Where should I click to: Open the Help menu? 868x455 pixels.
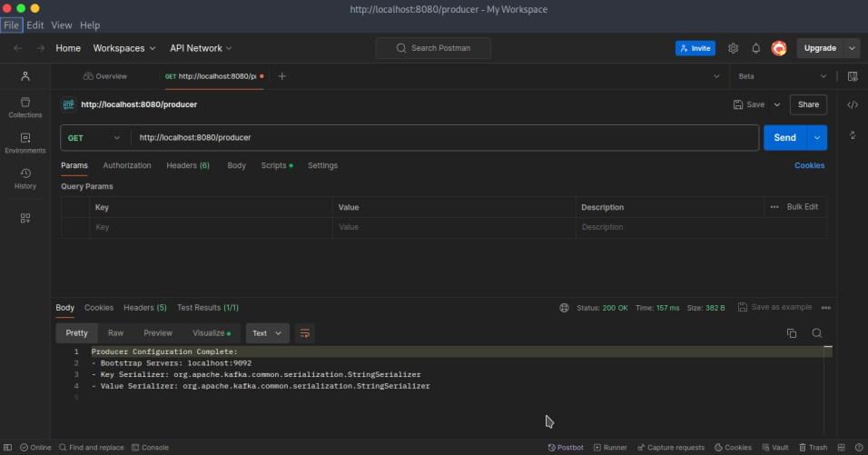pos(90,25)
